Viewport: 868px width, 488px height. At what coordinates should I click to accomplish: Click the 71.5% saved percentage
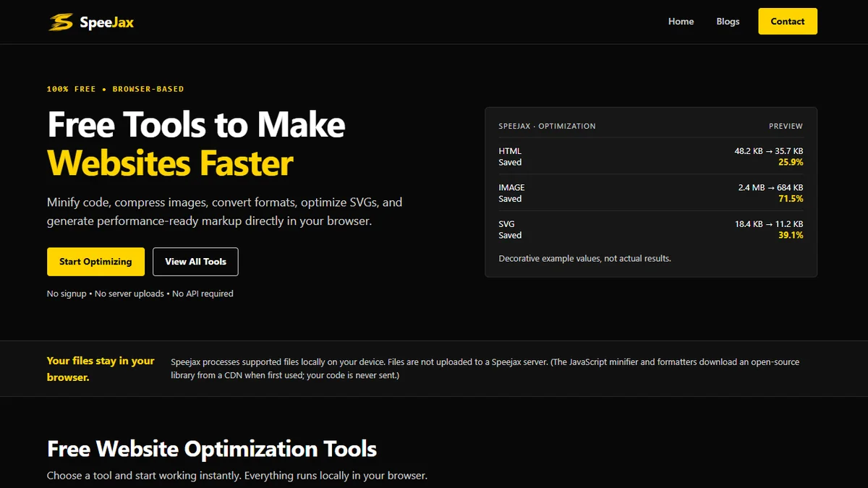coord(791,199)
